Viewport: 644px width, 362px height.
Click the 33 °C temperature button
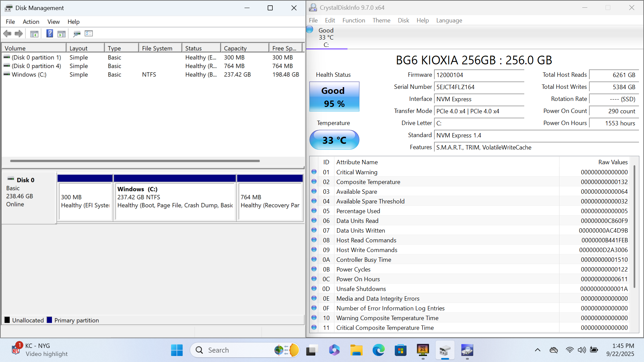pyautogui.click(x=334, y=140)
